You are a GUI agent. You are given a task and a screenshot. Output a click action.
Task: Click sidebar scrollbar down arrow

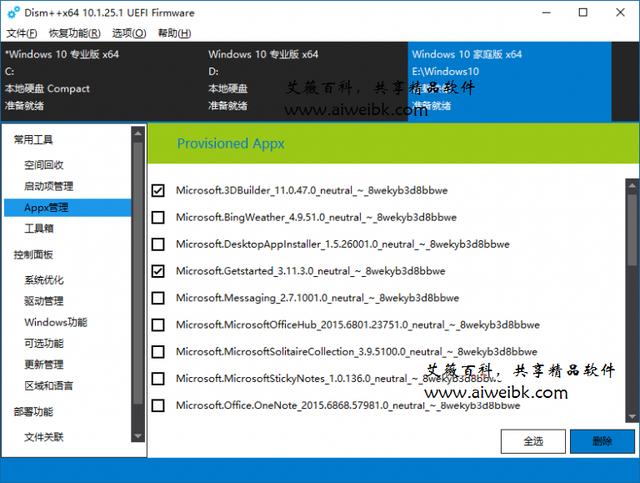click(x=138, y=436)
